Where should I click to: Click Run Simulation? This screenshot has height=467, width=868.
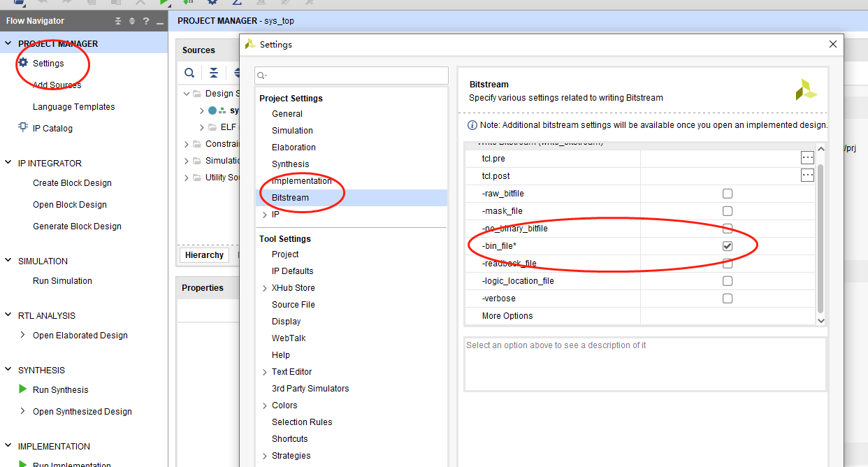click(62, 281)
